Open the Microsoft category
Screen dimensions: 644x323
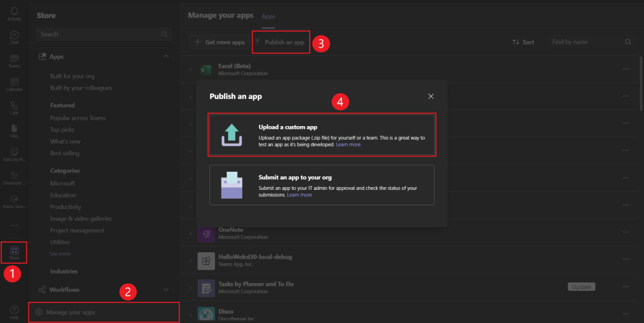[62, 183]
